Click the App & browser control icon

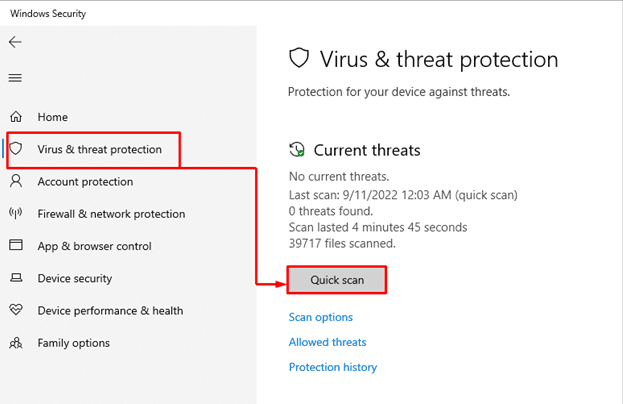(x=16, y=246)
